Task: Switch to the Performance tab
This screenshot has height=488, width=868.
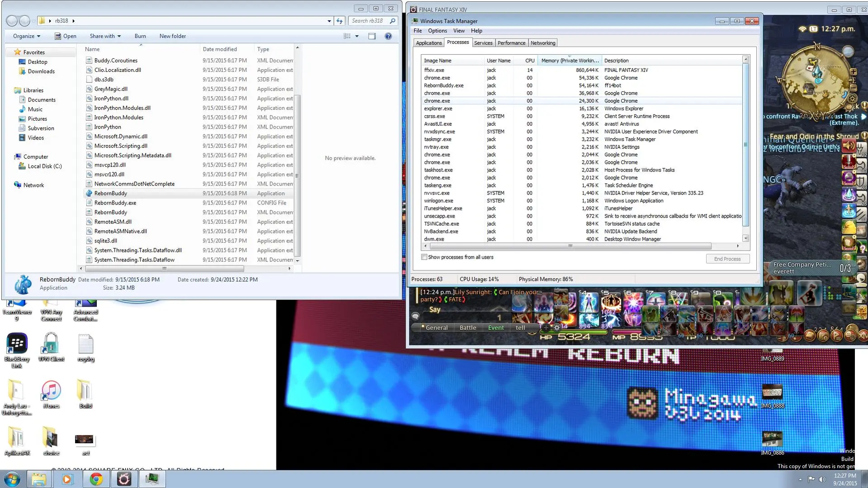Action: click(512, 43)
